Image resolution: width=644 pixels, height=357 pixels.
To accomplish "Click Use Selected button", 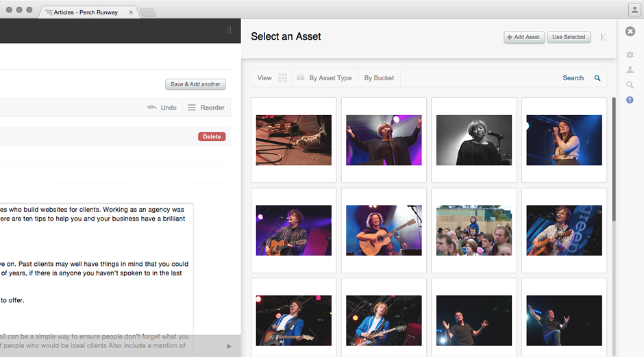I will tap(569, 37).
